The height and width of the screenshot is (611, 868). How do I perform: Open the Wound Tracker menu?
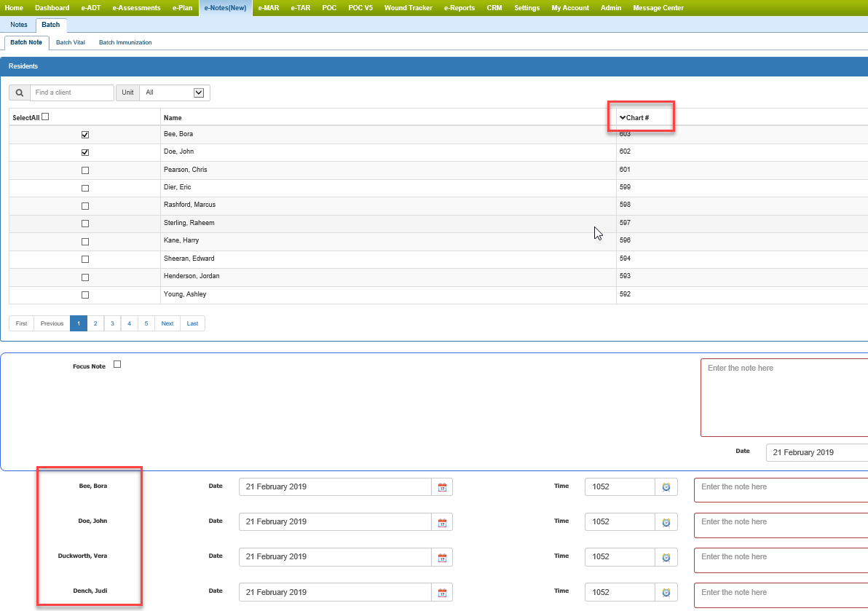tap(408, 8)
